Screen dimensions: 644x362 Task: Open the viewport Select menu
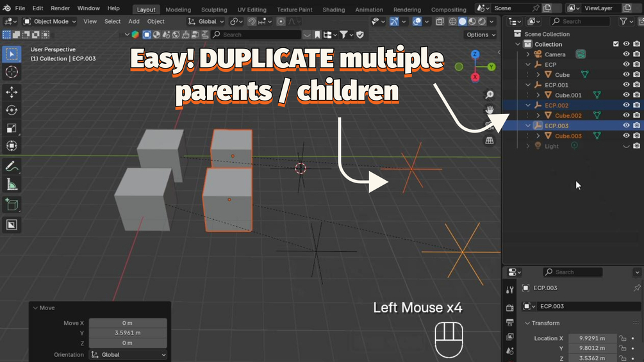113,21
